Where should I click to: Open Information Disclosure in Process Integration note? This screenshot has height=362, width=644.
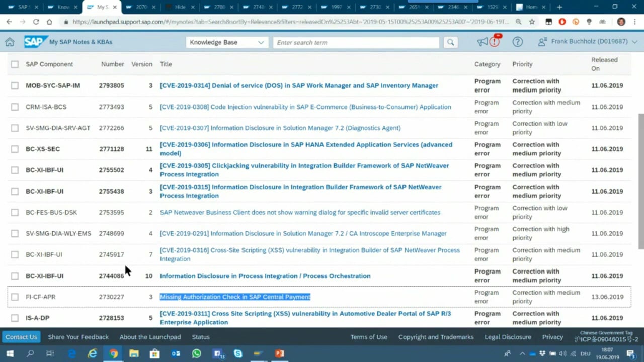tap(265, 276)
